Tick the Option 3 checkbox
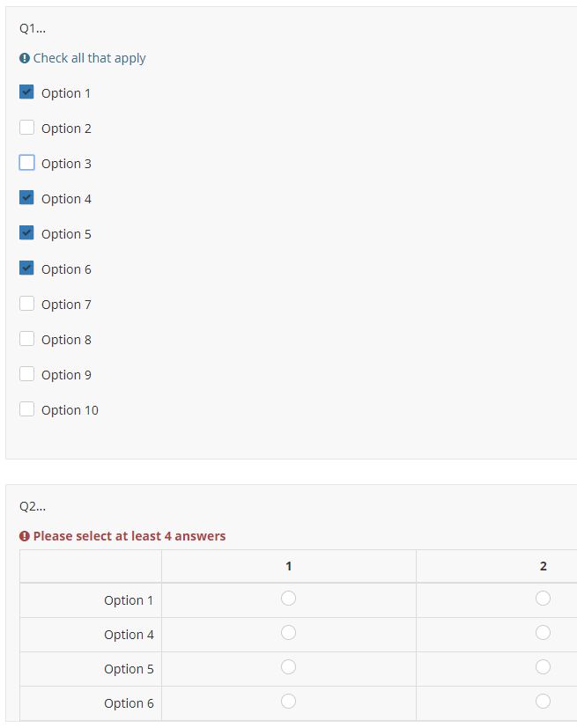Screen dimensions: 577x728 pos(26,163)
